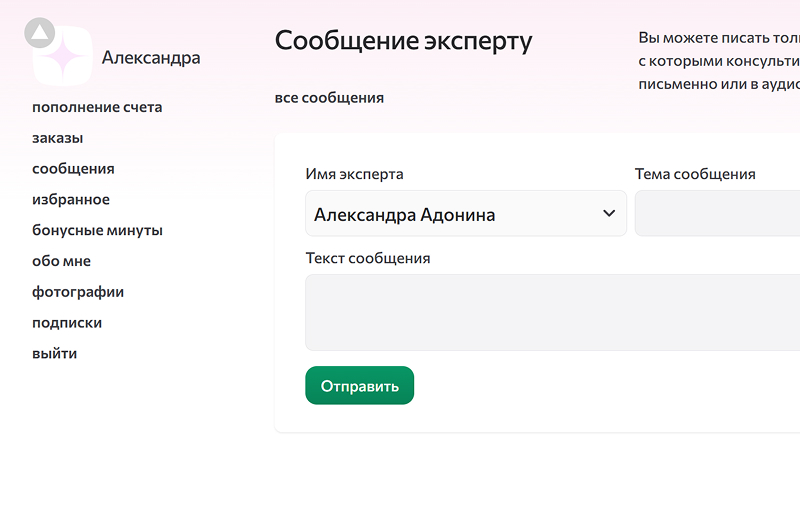Viewport: 800px width, 530px height.
Task: Click the все сообщения link
Action: click(x=329, y=98)
